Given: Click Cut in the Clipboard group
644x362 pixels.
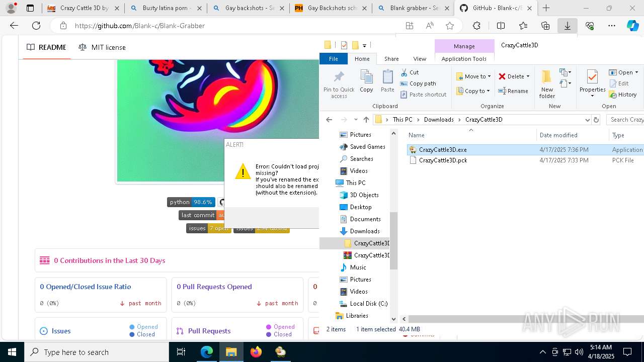Looking at the screenshot, I should [x=410, y=72].
